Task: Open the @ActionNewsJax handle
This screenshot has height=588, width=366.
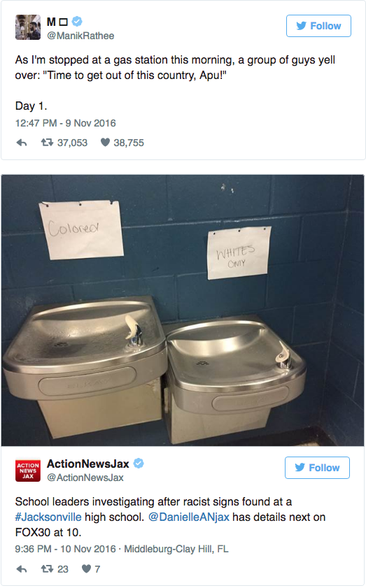Action: pyautogui.click(x=85, y=478)
